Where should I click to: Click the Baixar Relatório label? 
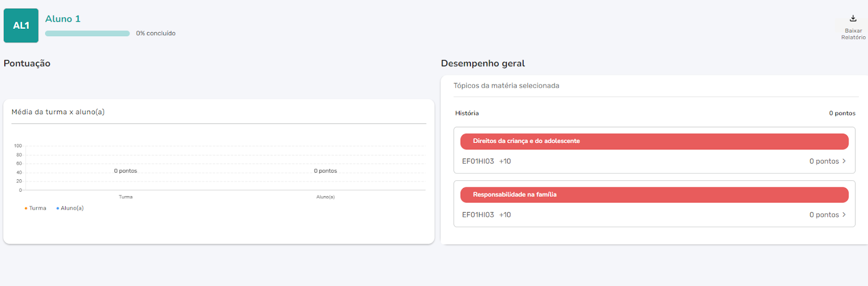(853, 34)
